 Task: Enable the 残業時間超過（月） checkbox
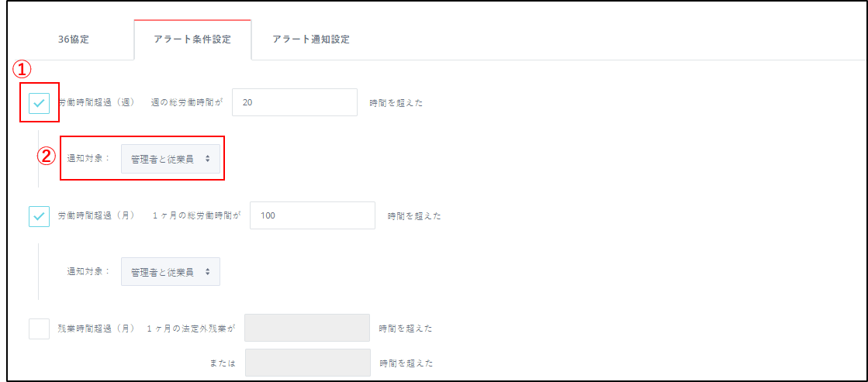coord(40,329)
